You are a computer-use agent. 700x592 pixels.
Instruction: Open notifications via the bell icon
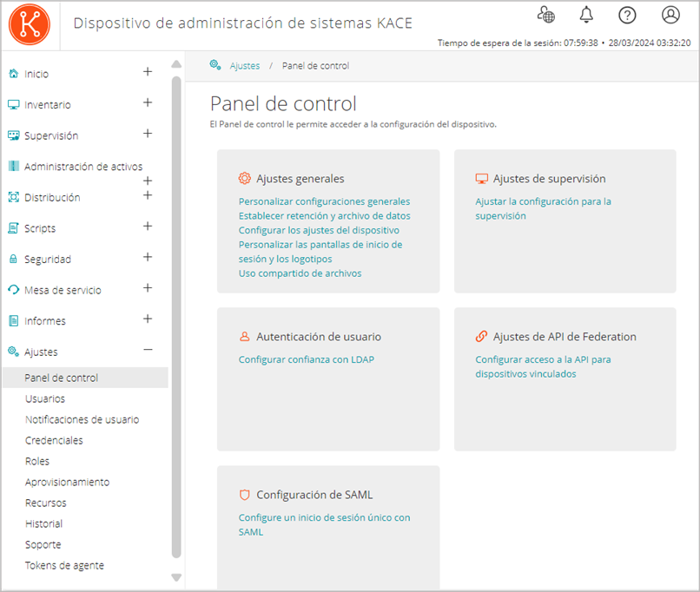pyautogui.click(x=586, y=14)
